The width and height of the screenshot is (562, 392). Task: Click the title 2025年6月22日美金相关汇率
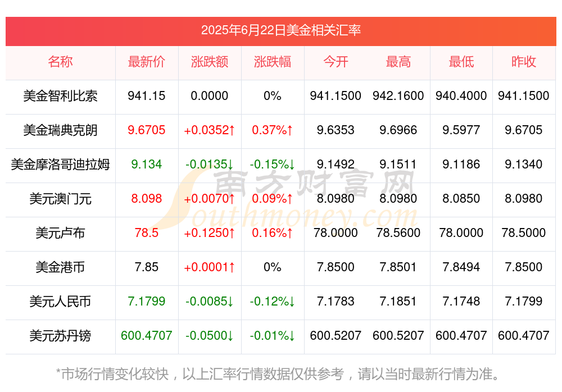point(280,30)
